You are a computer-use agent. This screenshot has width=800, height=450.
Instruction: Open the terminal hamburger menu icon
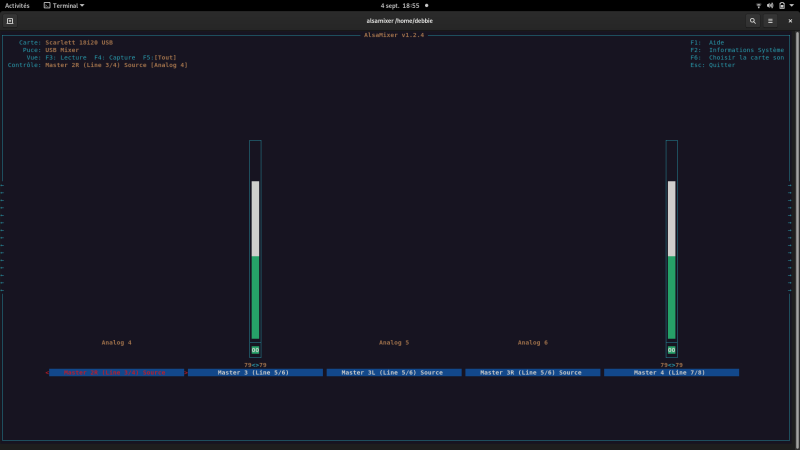pos(770,21)
